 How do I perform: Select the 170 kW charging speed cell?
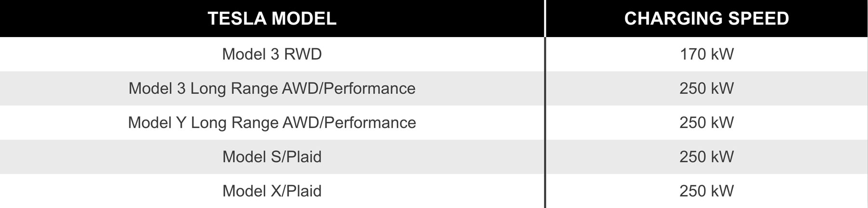point(707,54)
